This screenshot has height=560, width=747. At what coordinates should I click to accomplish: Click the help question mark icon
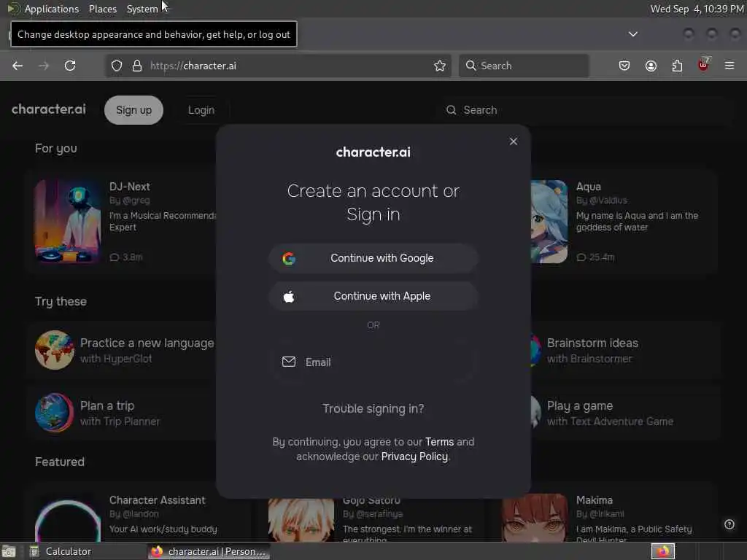(x=729, y=524)
